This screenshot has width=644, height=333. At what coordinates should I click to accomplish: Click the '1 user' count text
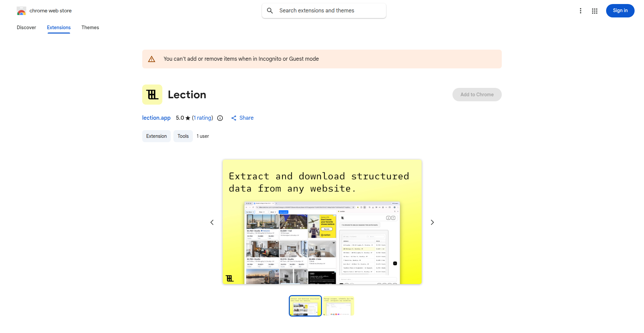203,136
